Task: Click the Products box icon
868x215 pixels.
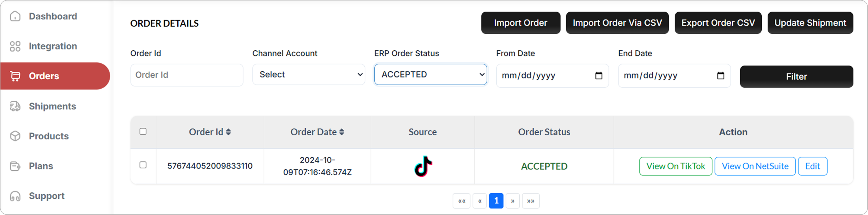Action: [x=15, y=136]
